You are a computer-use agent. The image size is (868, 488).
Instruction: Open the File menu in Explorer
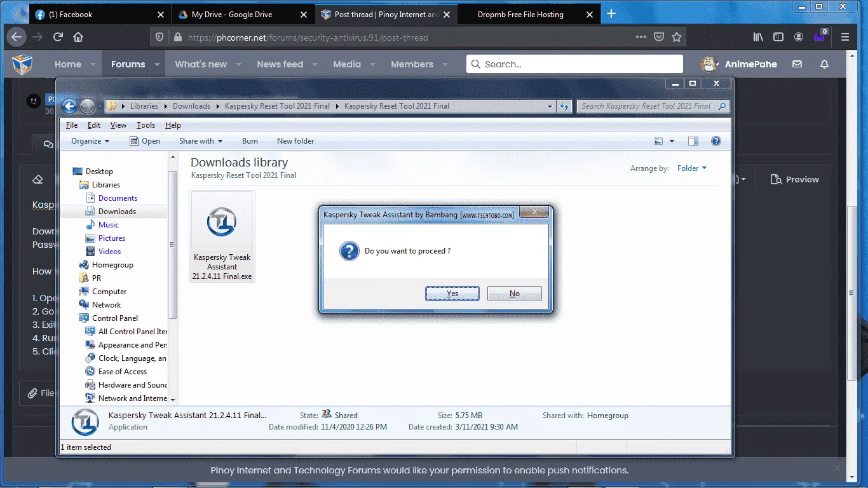point(72,125)
